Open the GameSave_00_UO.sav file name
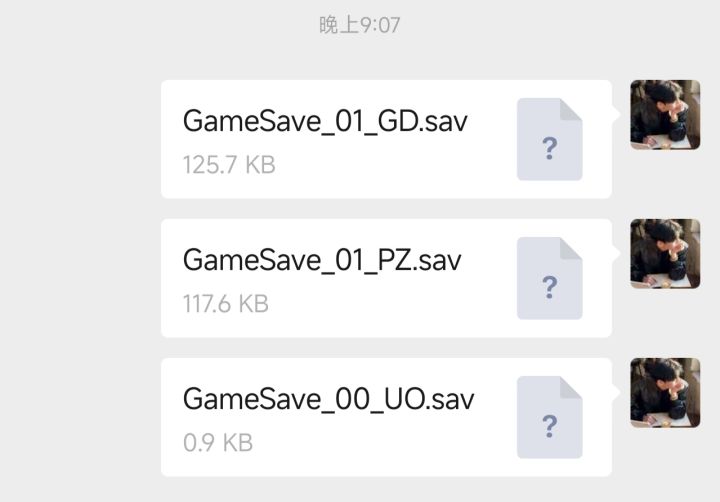The width and height of the screenshot is (720, 502). click(328, 399)
